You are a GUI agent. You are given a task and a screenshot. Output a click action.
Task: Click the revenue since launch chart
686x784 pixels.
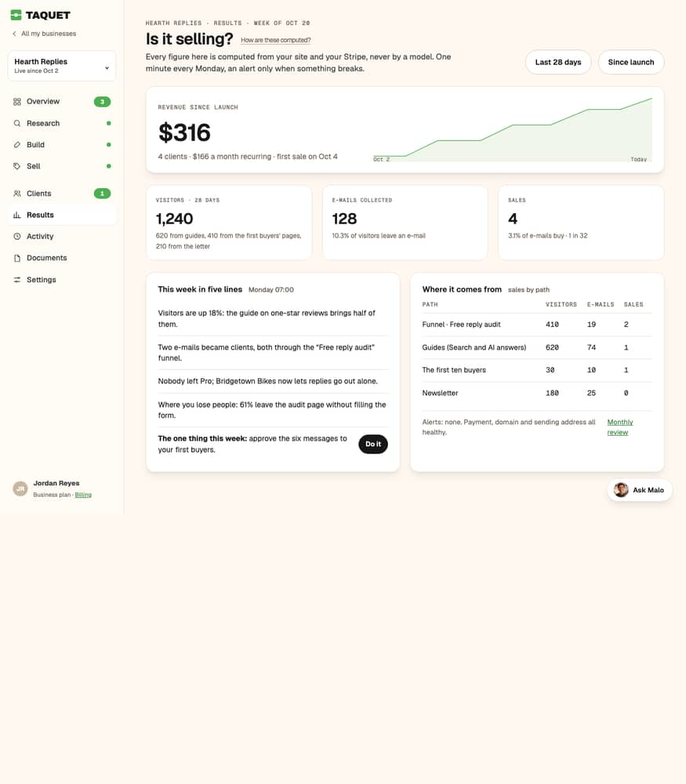pyautogui.click(x=513, y=130)
